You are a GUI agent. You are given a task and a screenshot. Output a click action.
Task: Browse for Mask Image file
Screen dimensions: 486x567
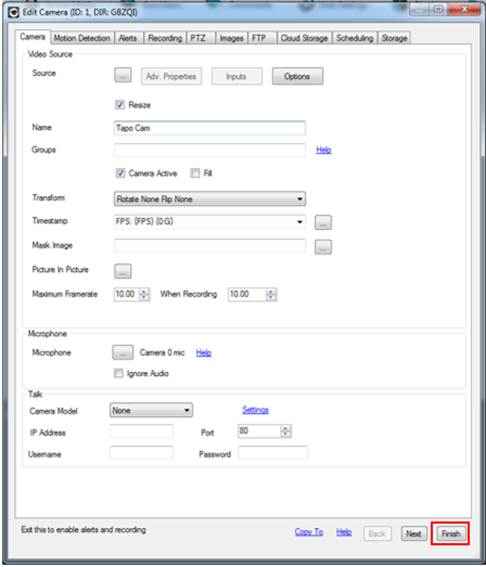point(323,247)
